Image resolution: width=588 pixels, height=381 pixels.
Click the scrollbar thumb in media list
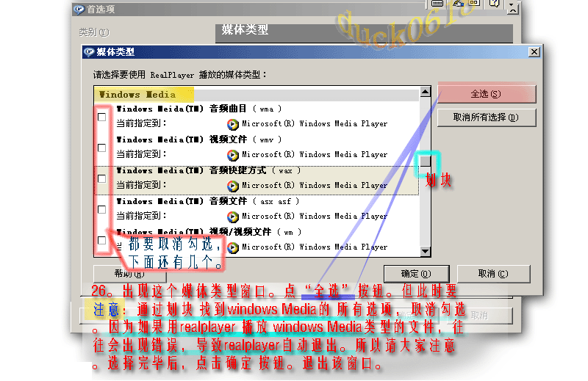pos(425,161)
